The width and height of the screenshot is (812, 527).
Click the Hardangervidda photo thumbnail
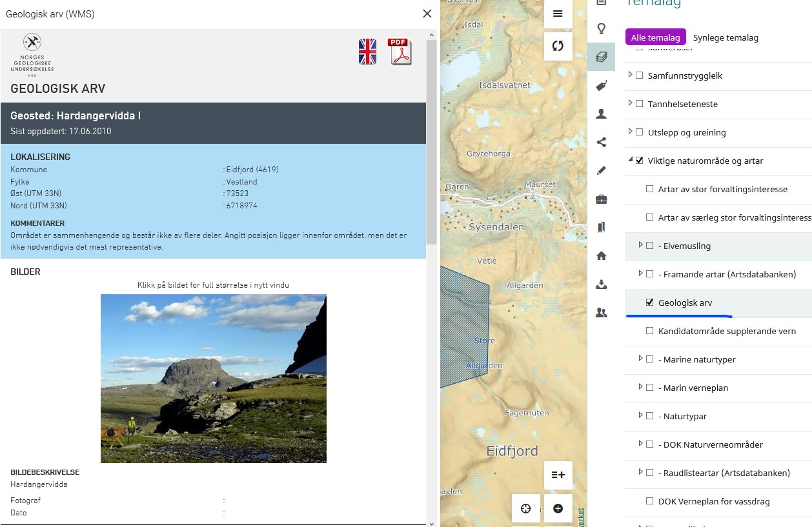coord(213,378)
